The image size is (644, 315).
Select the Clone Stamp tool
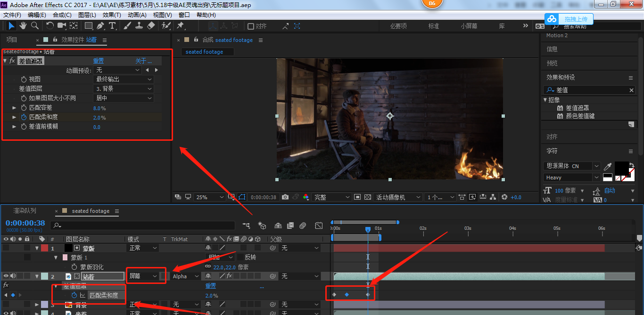point(139,25)
